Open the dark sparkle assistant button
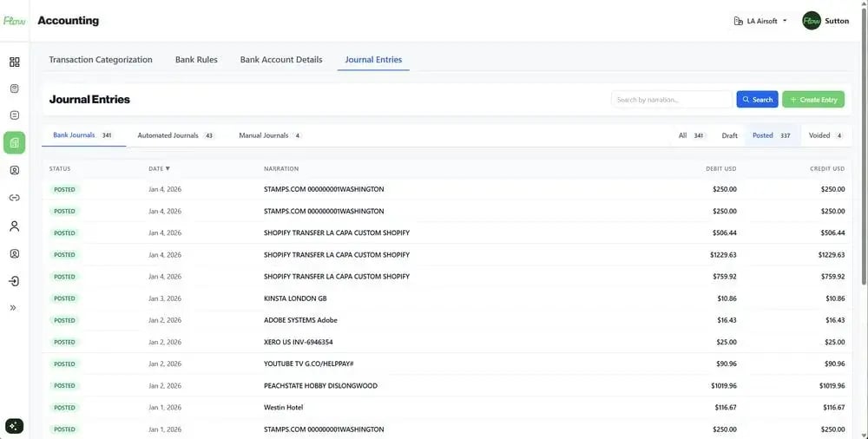The width and height of the screenshot is (868, 439). coord(15,426)
